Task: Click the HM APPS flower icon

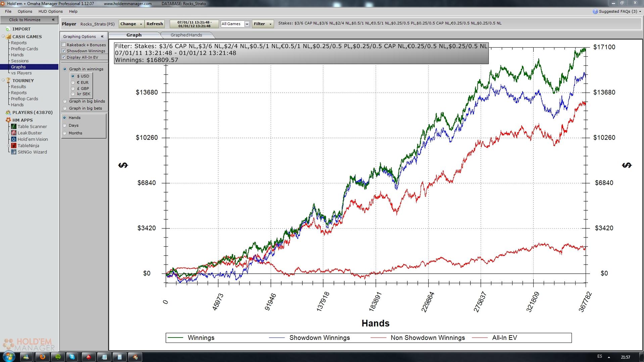Action: coord(8,120)
